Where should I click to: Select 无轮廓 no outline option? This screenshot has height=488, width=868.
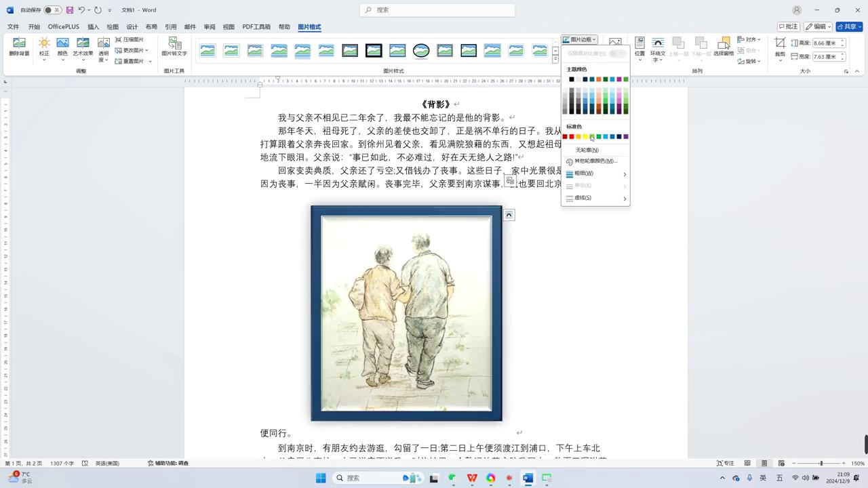pyautogui.click(x=587, y=150)
